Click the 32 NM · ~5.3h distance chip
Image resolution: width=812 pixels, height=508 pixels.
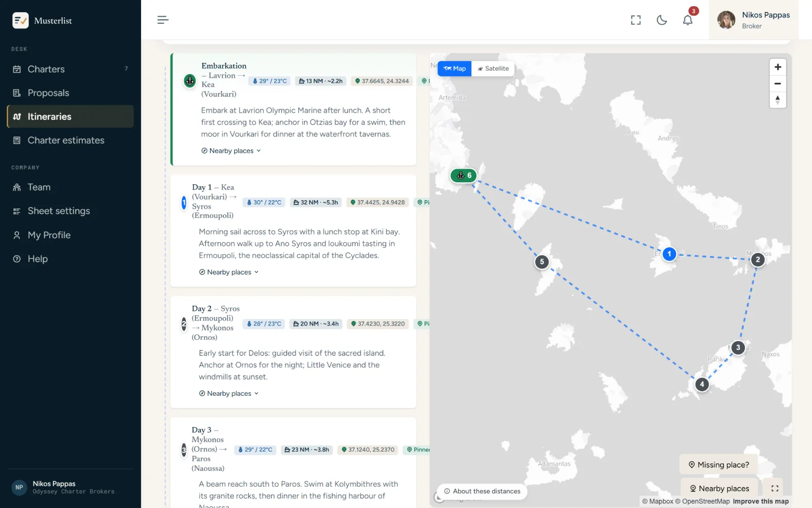pos(316,202)
